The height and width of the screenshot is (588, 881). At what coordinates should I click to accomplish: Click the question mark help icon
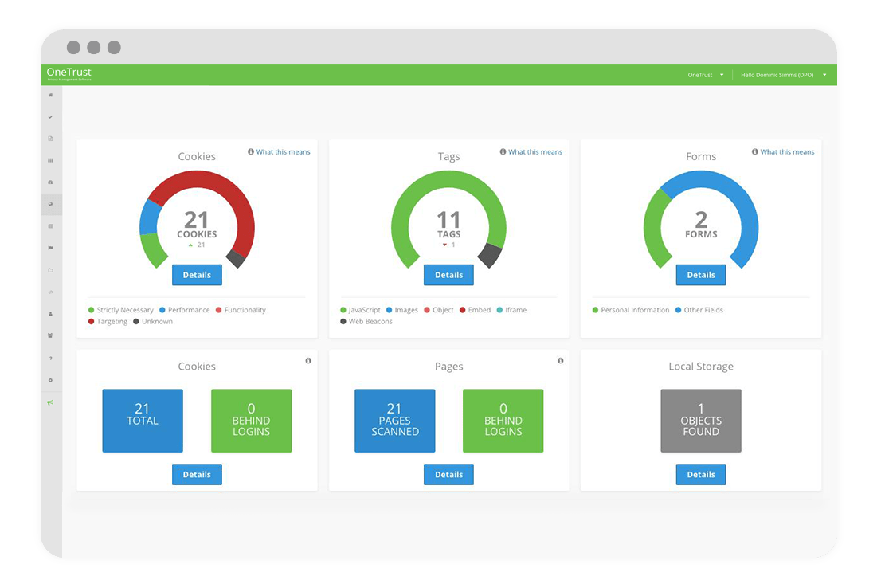[x=50, y=358]
